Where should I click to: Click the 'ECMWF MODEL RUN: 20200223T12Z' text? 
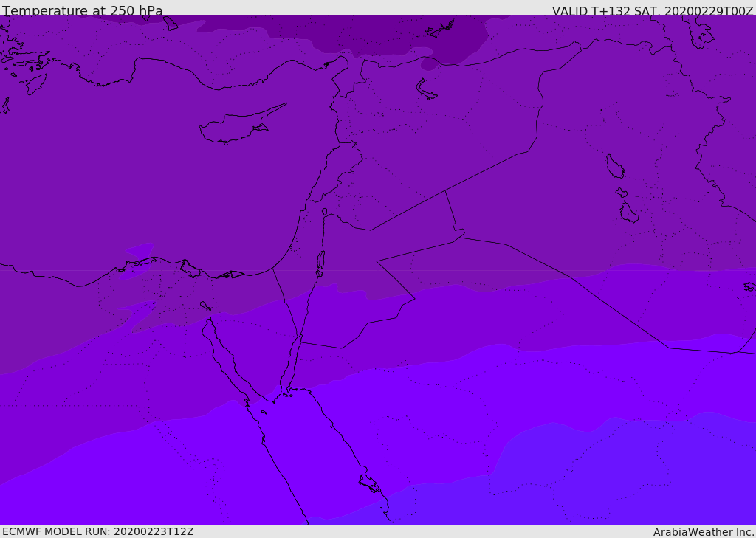[x=98, y=532]
